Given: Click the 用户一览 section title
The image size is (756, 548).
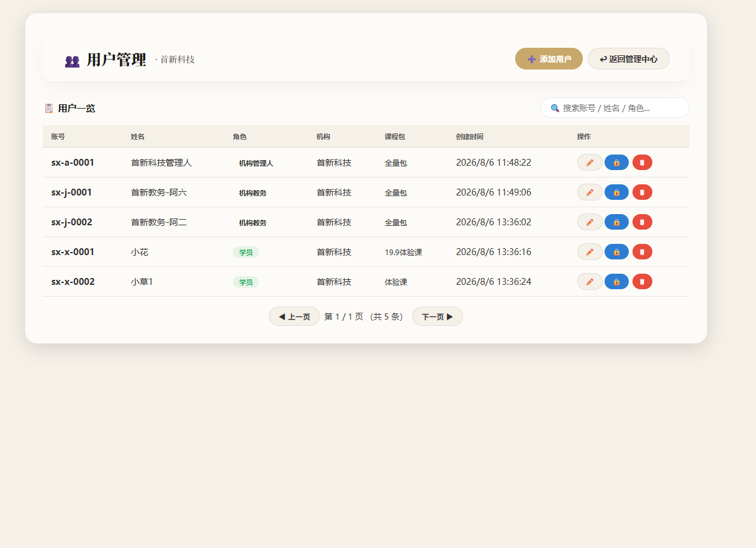Looking at the screenshot, I should [76, 108].
